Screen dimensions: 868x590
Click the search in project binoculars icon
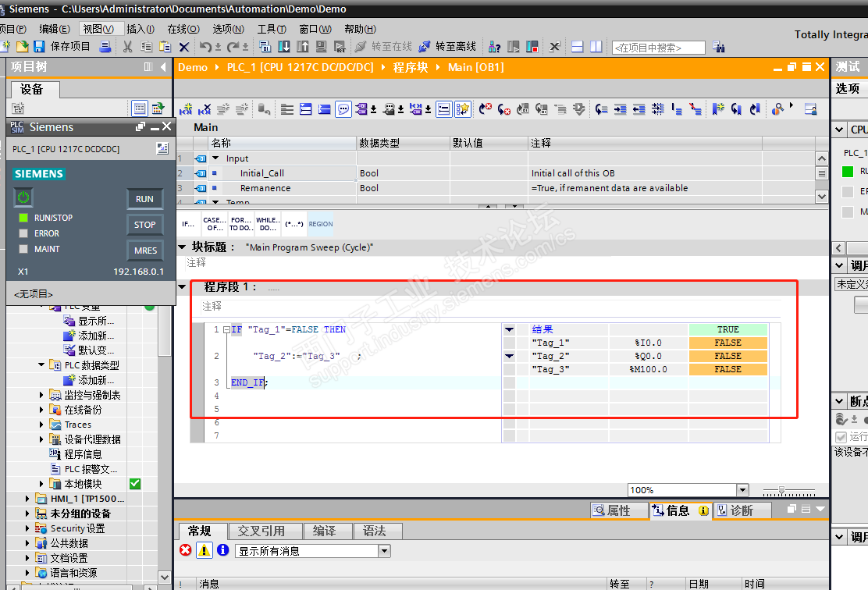point(719,48)
